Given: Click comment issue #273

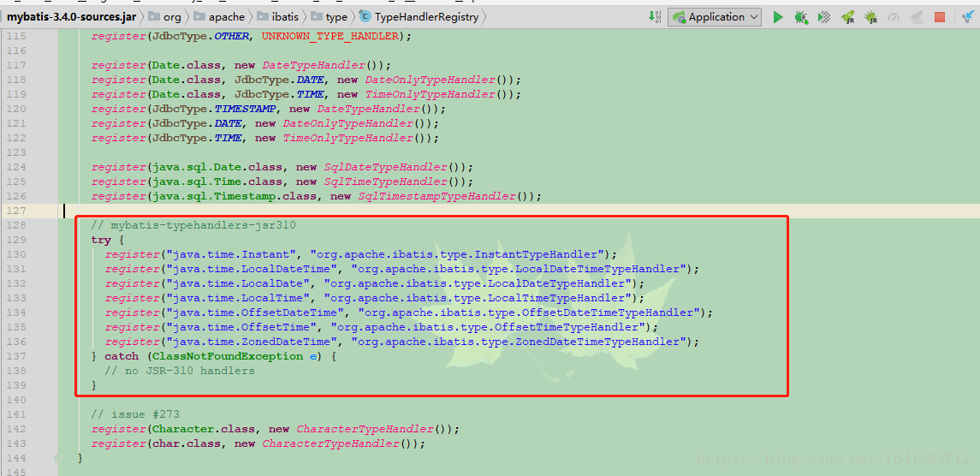Looking at the screenshot, I should 135,414.
